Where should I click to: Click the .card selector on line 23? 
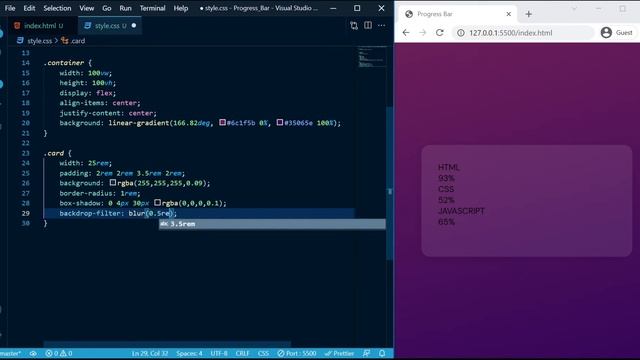54,153
